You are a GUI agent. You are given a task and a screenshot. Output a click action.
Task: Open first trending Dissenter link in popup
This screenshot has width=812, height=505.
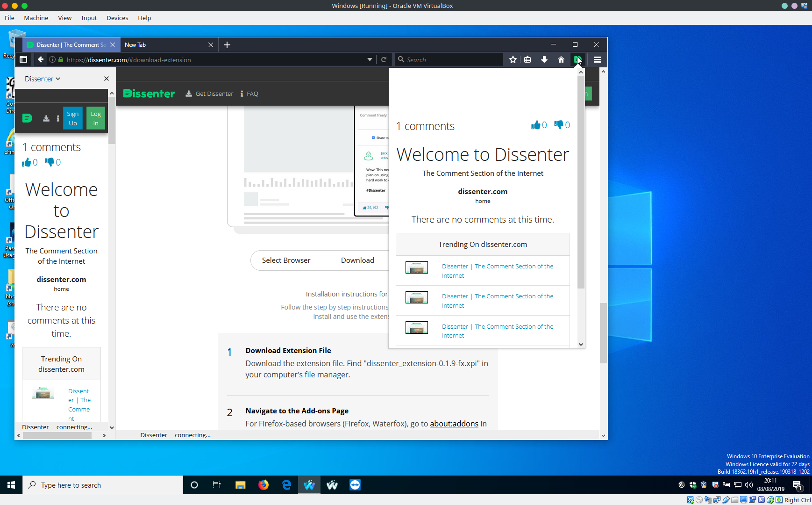coord(498,271)
